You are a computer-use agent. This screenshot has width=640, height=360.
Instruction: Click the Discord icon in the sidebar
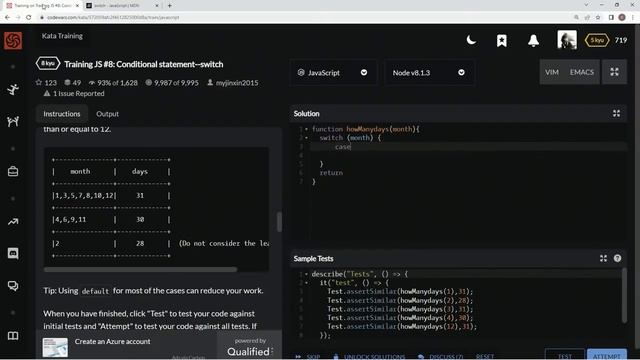[x=13, y=253]
